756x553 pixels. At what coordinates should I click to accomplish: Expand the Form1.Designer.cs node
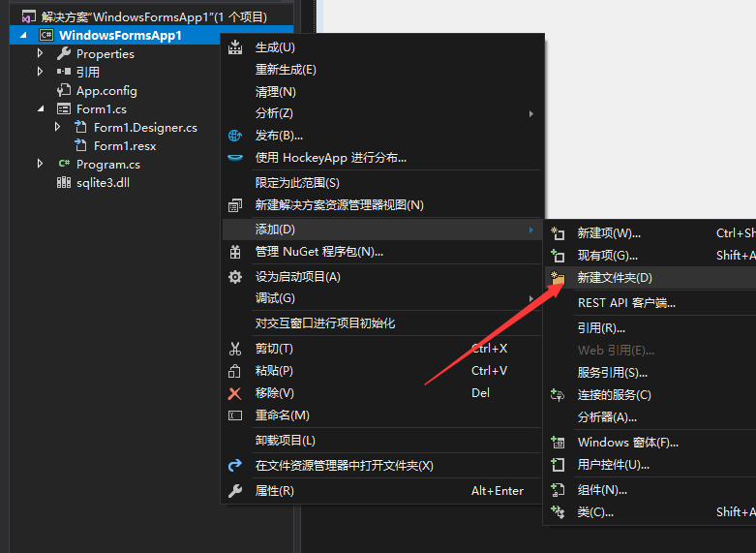tap(57, 127)
